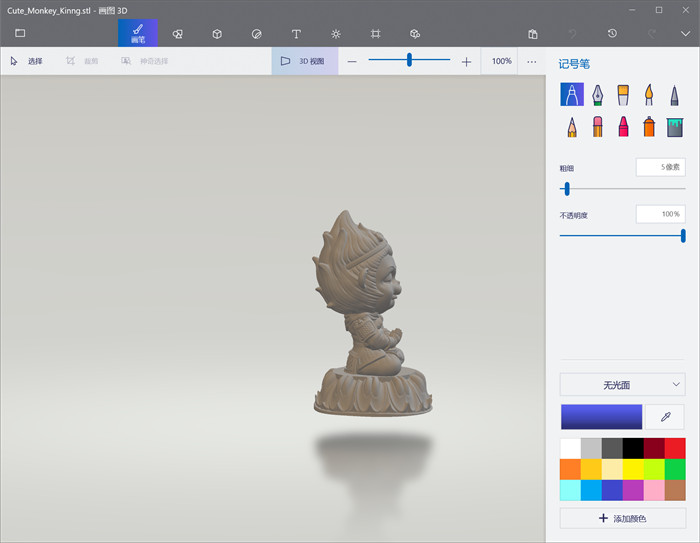
Task: Pick the pink color swatch
Action: [x=654, y=490]
